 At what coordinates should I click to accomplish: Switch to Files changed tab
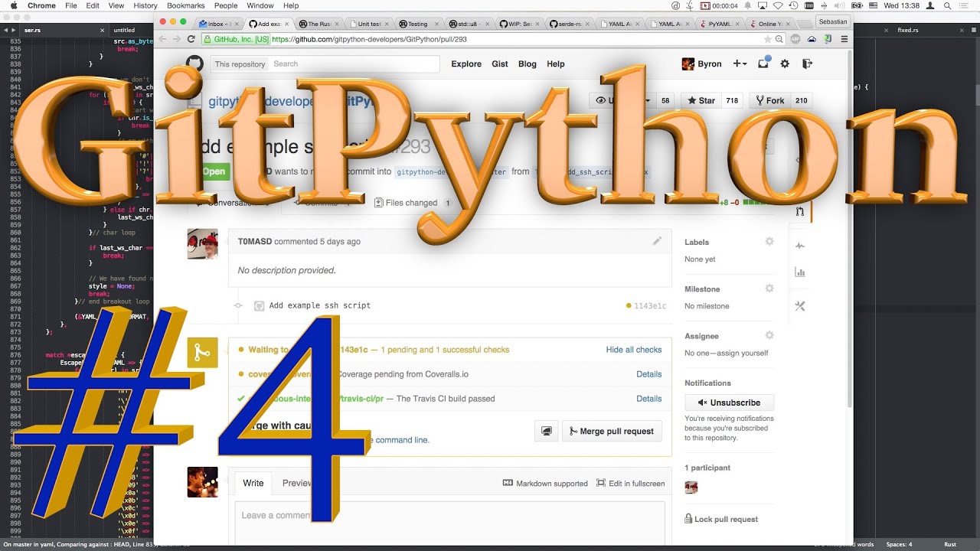(411, 203)
